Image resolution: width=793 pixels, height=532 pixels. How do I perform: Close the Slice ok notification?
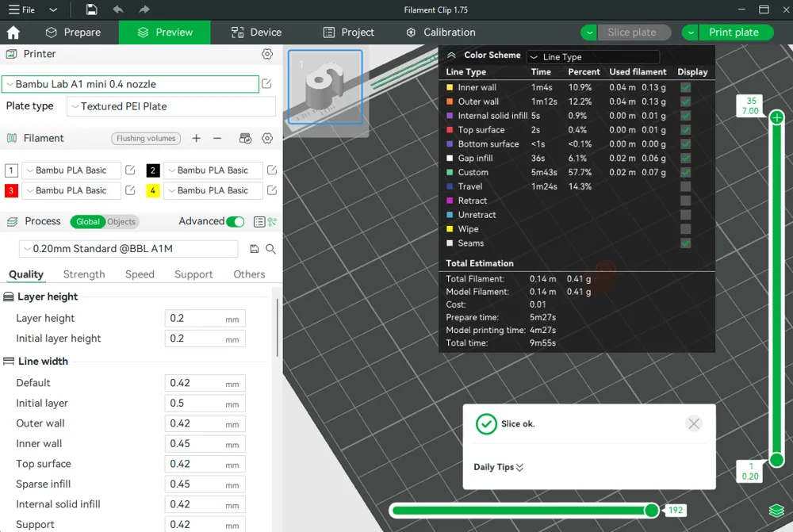693,424
